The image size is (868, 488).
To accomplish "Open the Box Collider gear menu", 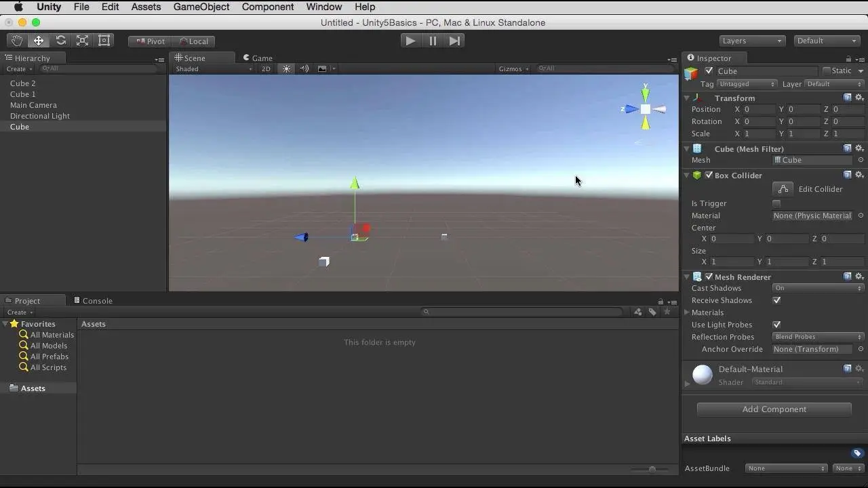I will pos(859,175).
